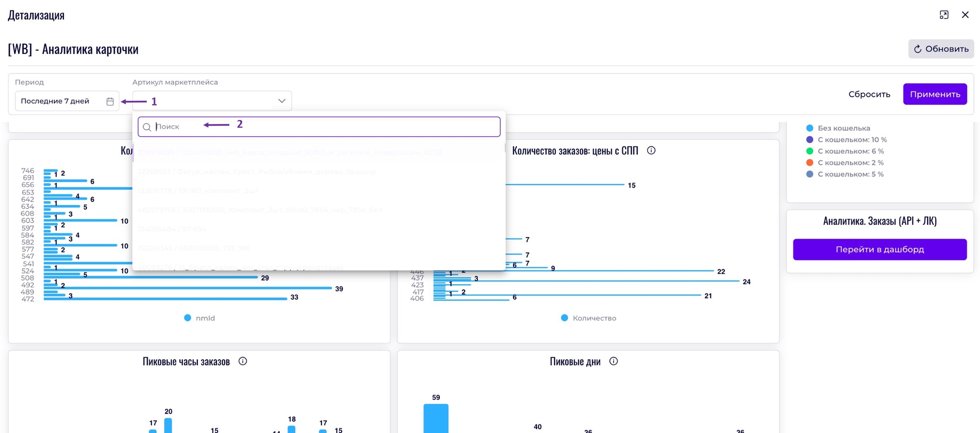Image resolution: width=980 pixels, height=433 pixels.
Task: Close the Детализация panel
Action: point(965,15)
